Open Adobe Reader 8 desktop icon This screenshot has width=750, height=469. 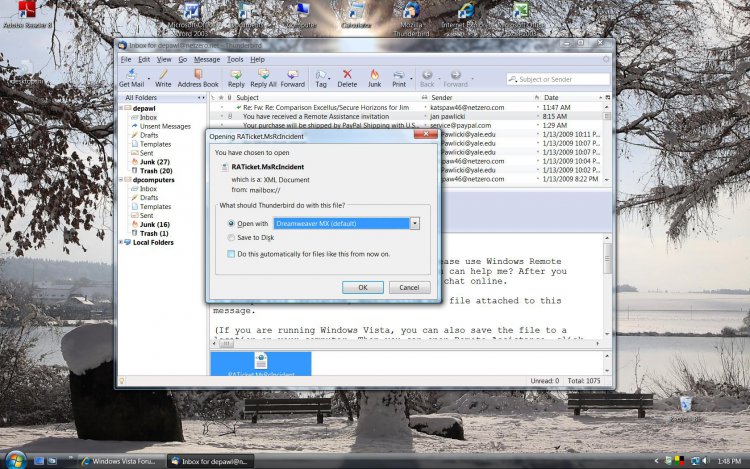27,14
